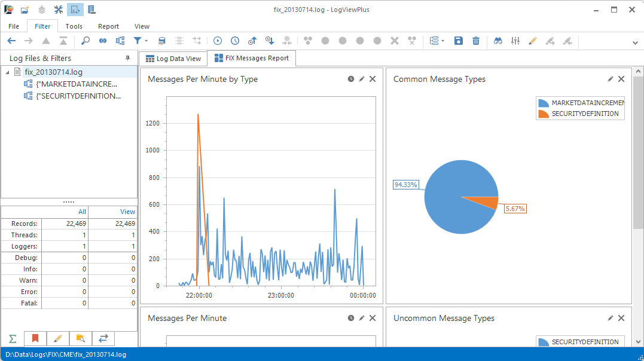Image resolution: width=644 pixels, height=361 pixels.
Task: Click the All column header link
Action: coord(82,212)
